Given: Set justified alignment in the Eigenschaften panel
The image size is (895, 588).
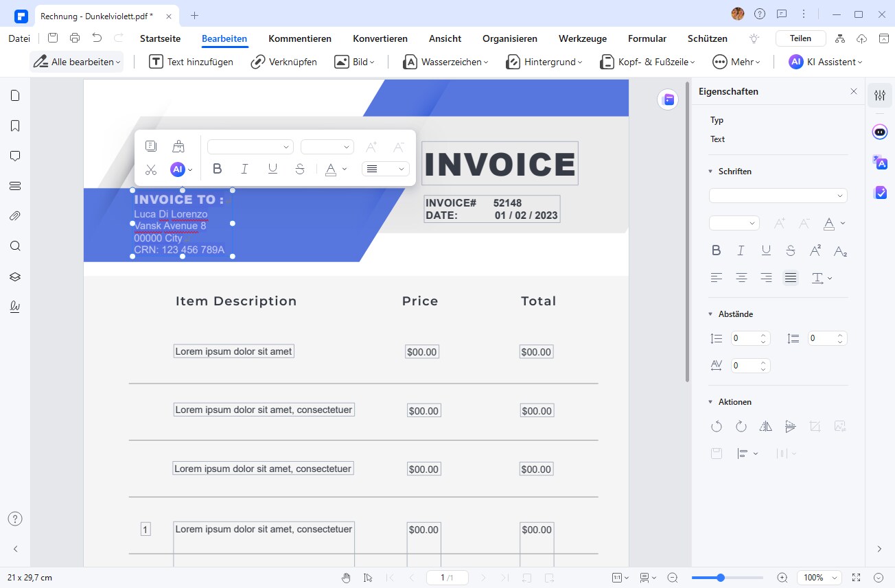Looking at the screenshot, I should pyautogui.click(x=791, y=278).
